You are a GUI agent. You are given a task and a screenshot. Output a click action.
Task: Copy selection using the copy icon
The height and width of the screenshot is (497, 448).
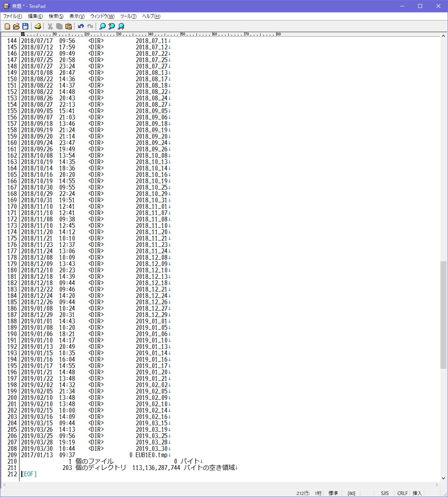click(59, 26)
